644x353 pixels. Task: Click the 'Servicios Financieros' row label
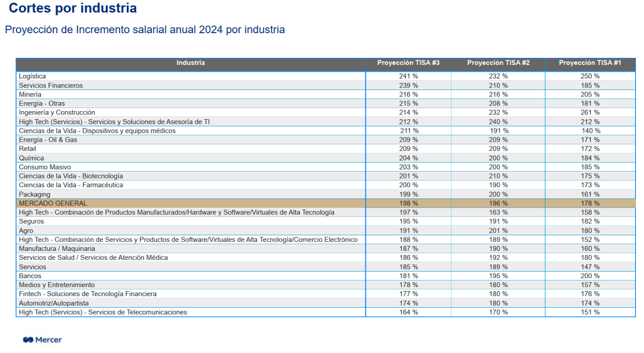coord(51,85)
